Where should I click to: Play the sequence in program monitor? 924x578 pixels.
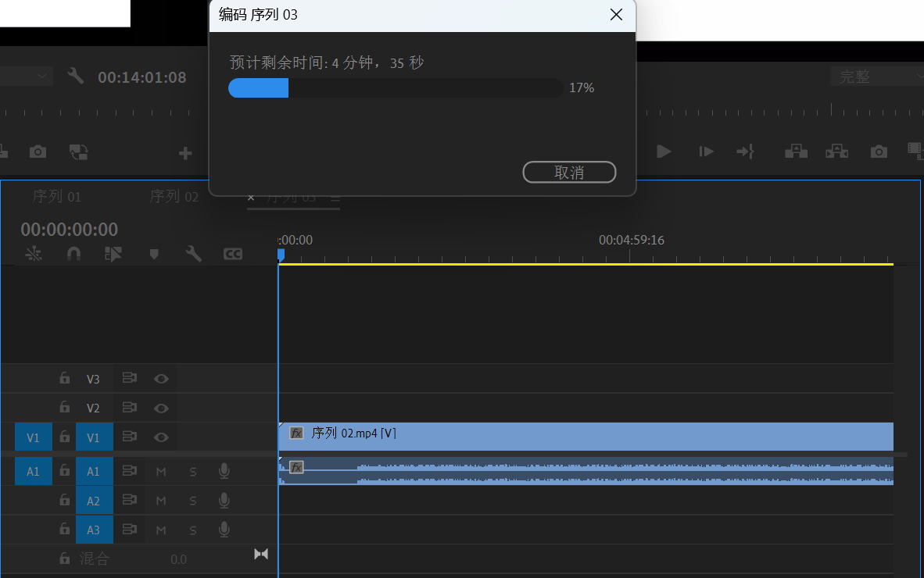pyautogui.click(x=664, y=152)
